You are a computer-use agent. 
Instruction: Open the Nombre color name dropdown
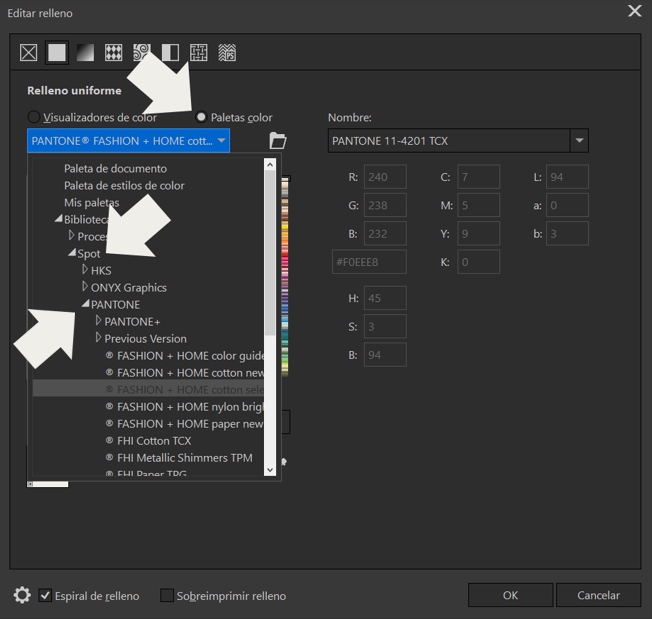point(579,141)
